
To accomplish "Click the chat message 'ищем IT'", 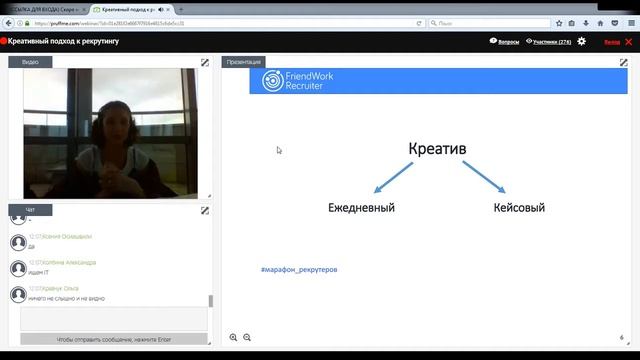I will [38, 273].
